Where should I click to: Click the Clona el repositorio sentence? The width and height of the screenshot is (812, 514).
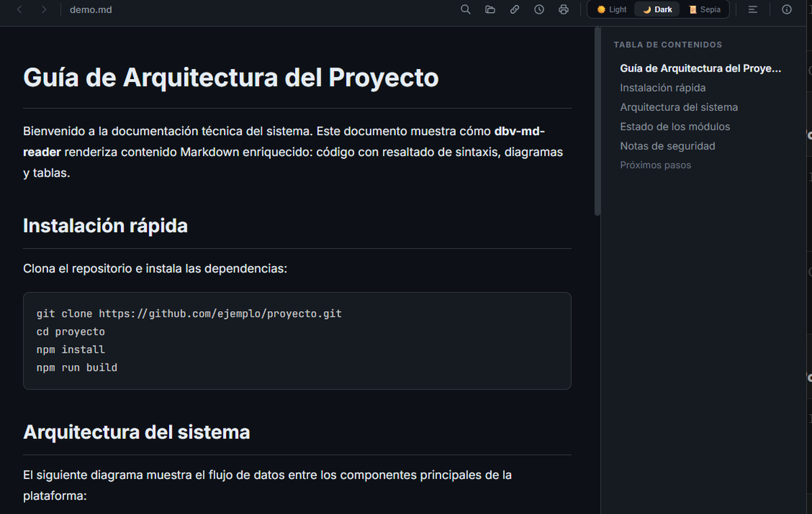pyautogui.click(x=155, y=268)
